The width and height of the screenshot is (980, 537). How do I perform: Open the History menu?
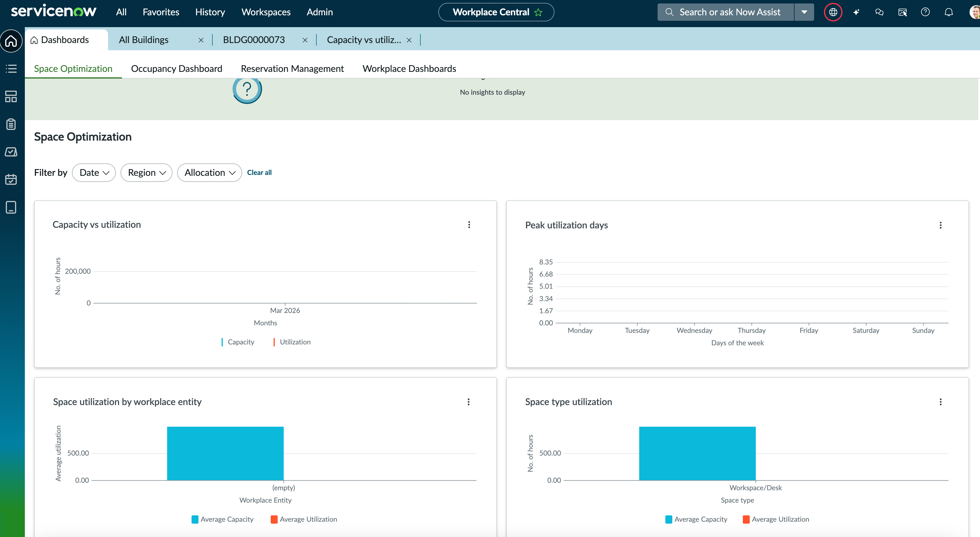point(210,12)
